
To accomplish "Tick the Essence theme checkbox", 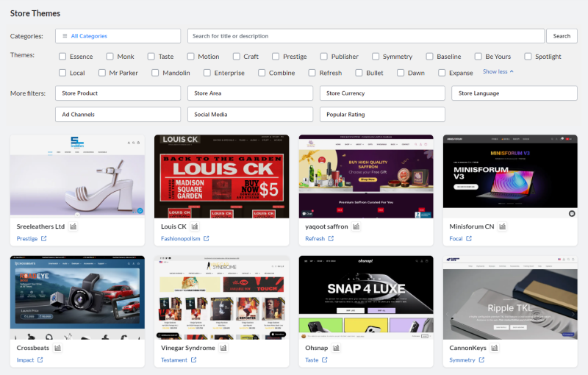I will point(62,56).
